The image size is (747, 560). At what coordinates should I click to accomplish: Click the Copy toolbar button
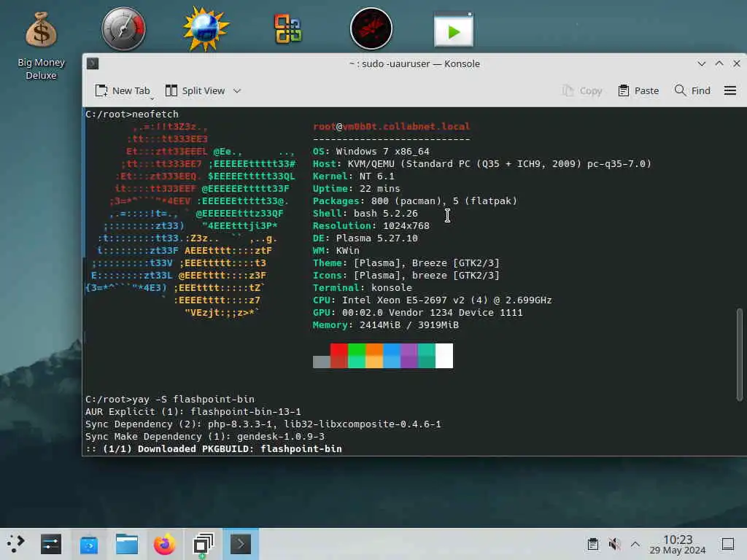pos(582,90)
